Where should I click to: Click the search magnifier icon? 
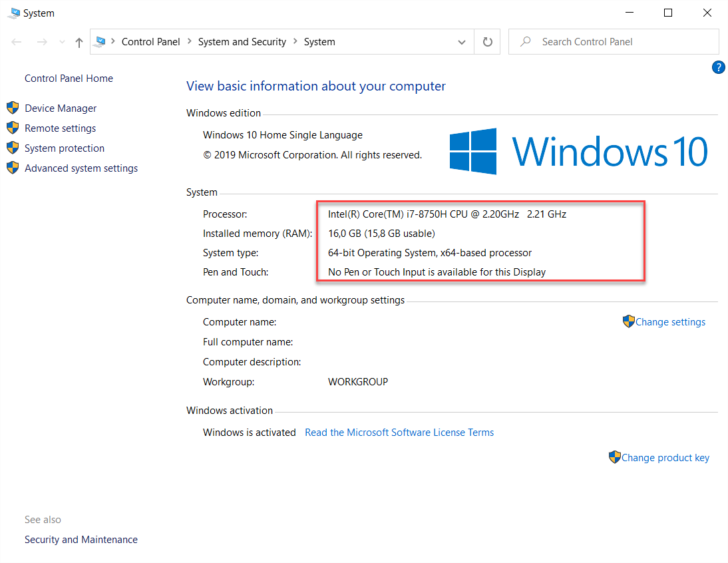[x=526, y=42]
